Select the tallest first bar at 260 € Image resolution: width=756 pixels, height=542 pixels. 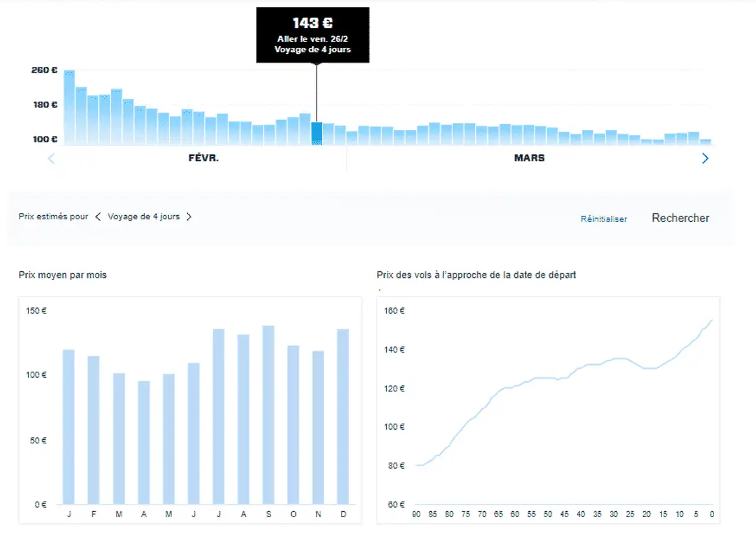coord(69,108)
